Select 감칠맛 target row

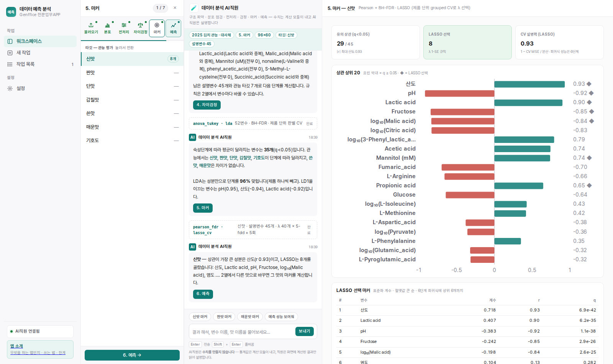tap(132, 100)
